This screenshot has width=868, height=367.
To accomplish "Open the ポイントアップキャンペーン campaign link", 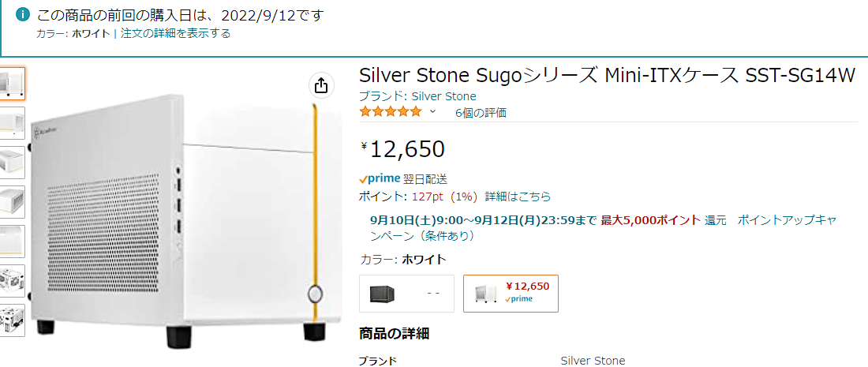I will coord(790,220).
